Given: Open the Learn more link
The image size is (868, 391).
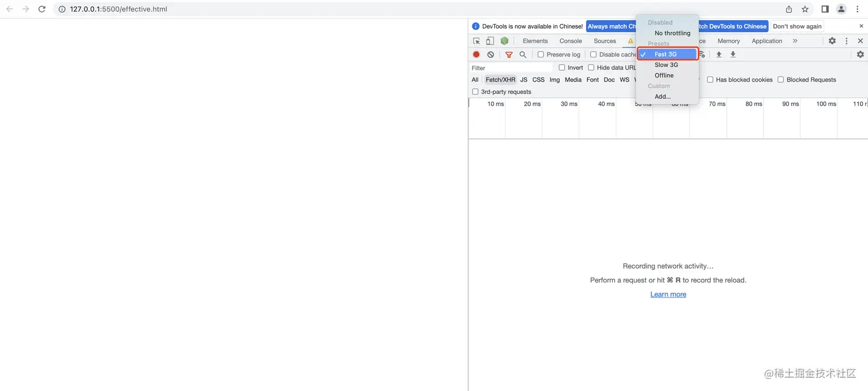Looking at the screenshot, I should point(668,295).
